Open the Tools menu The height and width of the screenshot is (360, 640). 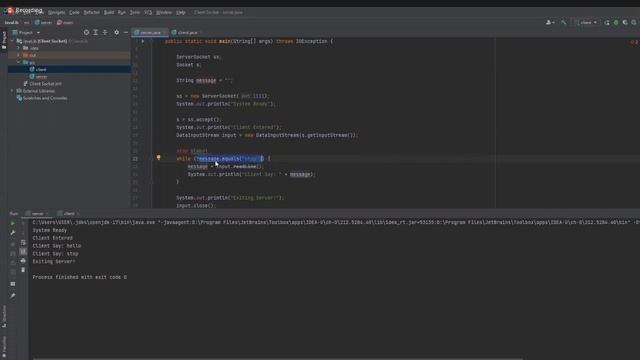pos(135,13)
